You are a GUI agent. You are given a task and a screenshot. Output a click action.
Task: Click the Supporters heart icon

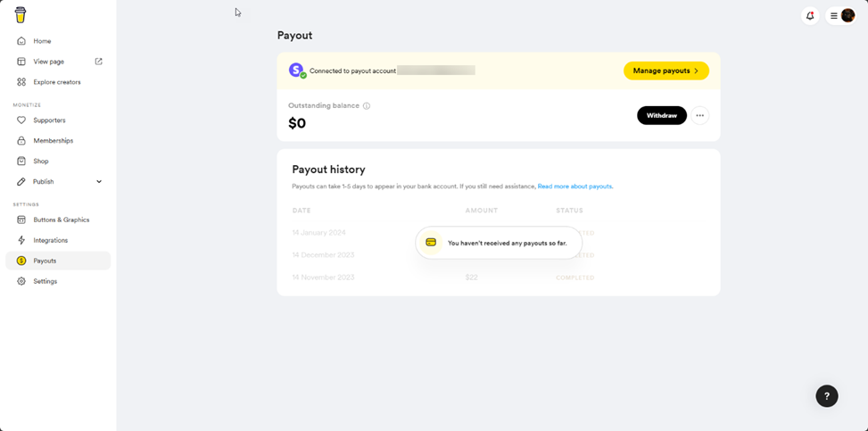coord(21,120)
